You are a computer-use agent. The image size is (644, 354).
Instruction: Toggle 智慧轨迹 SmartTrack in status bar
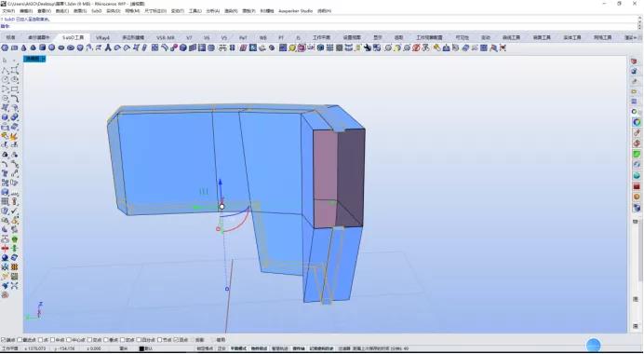[280, 348]
